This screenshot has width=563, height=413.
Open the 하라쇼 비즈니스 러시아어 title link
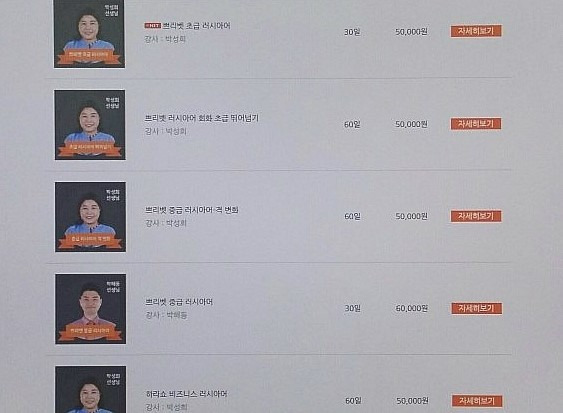tap(186, 394)
